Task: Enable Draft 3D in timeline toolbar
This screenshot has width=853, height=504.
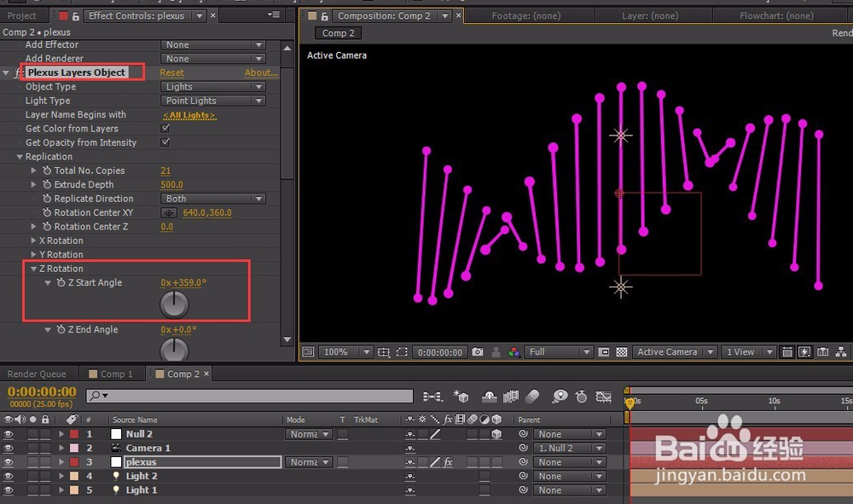Action: point(461,397)
